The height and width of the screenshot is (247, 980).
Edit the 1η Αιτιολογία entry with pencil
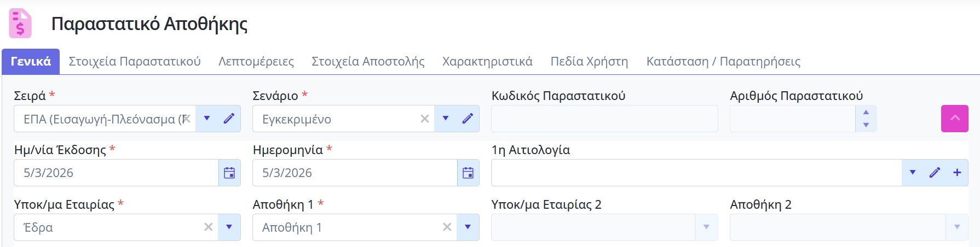coord(935,173)
